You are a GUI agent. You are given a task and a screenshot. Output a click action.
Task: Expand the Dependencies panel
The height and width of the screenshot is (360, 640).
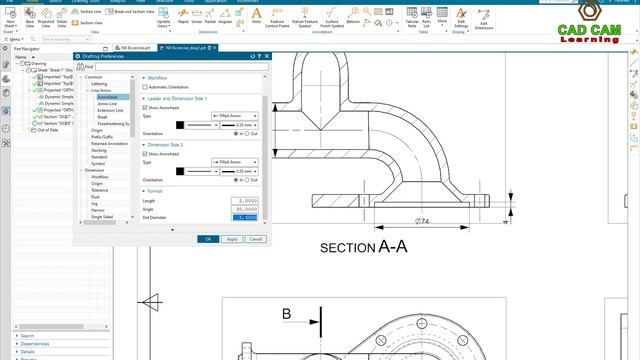[35, 344]
